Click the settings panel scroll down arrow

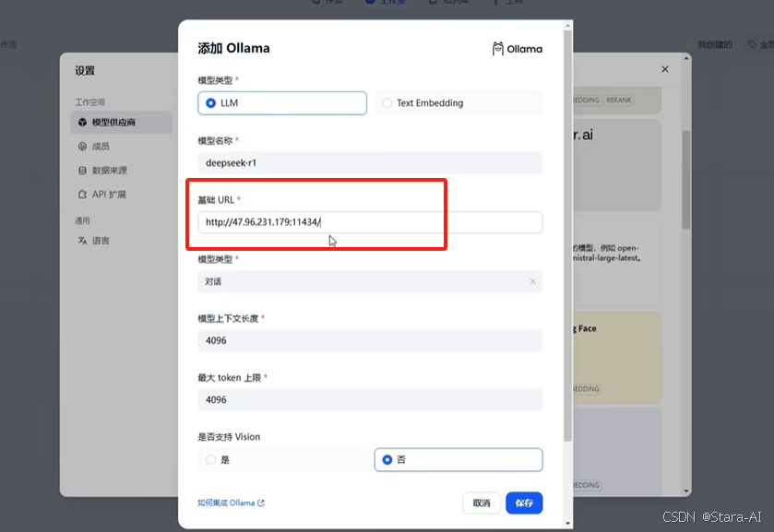[686, 491]
